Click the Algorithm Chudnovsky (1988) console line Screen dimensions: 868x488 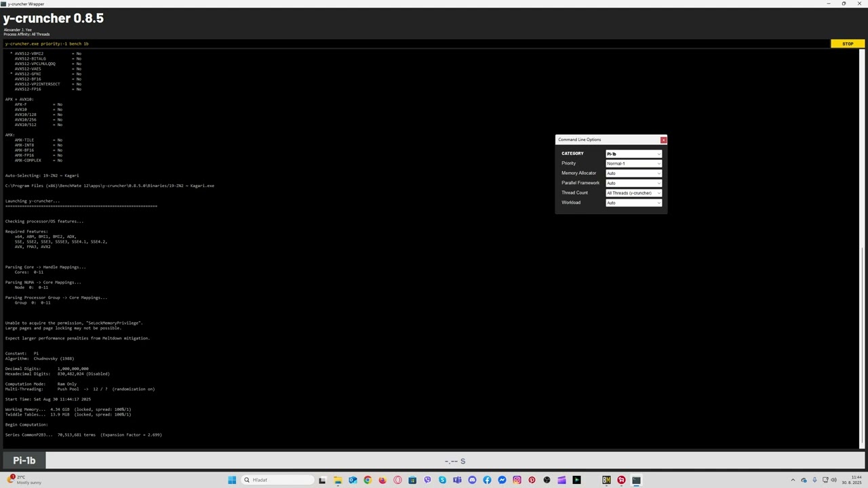[x=39, y=359]
